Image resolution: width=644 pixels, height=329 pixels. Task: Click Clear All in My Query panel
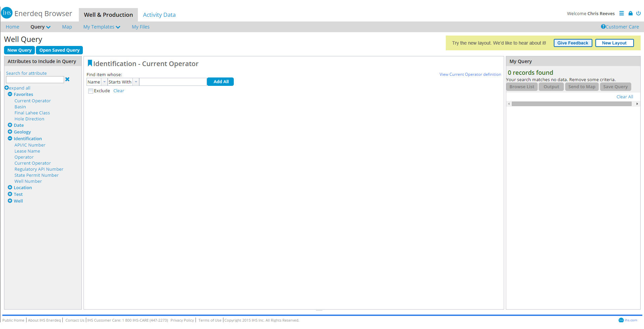[625, 97]
